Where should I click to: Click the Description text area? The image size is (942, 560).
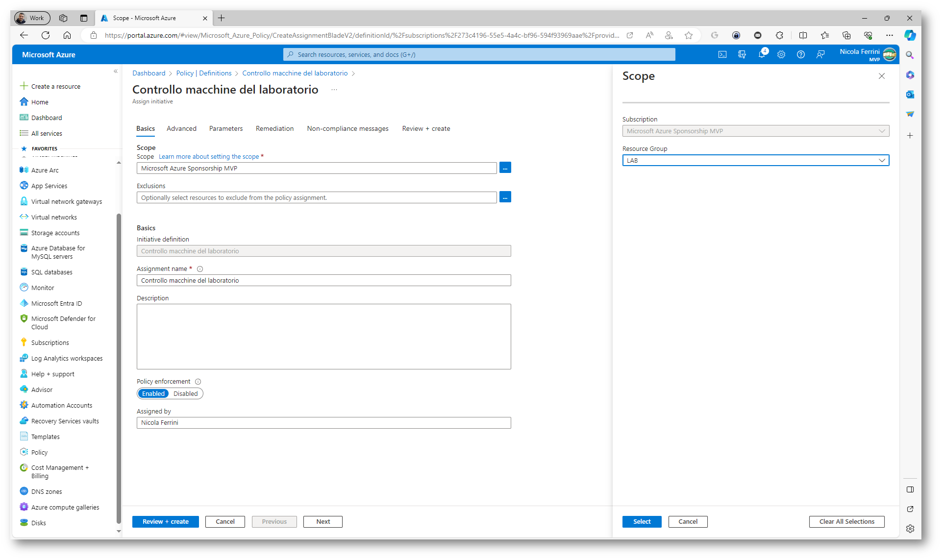(x=323, y=336)
